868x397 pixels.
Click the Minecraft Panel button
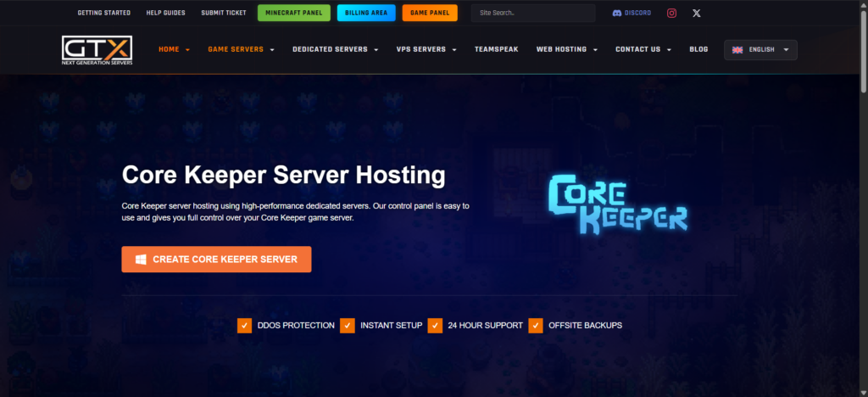pyautogui.click(x=294, y=13)
